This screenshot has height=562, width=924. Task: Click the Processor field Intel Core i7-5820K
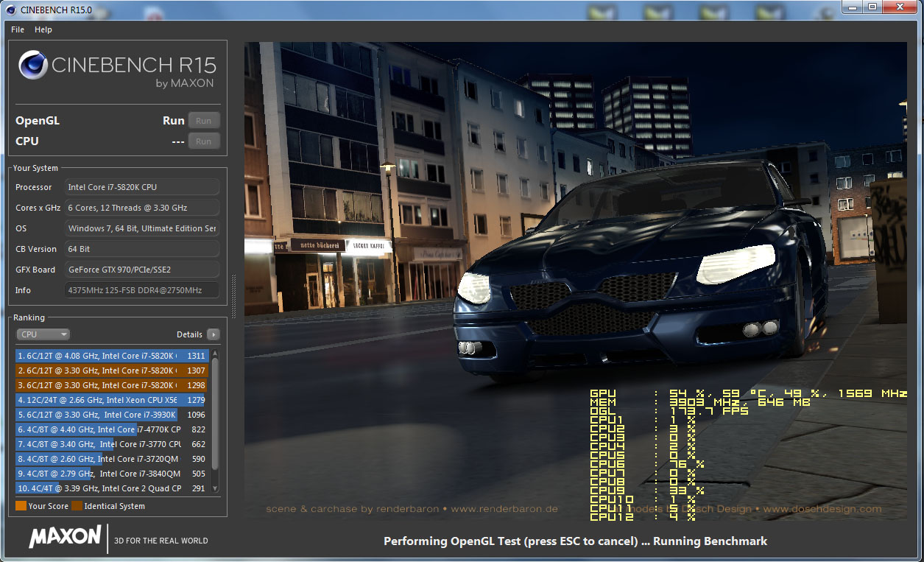click(x=142, y=187)
